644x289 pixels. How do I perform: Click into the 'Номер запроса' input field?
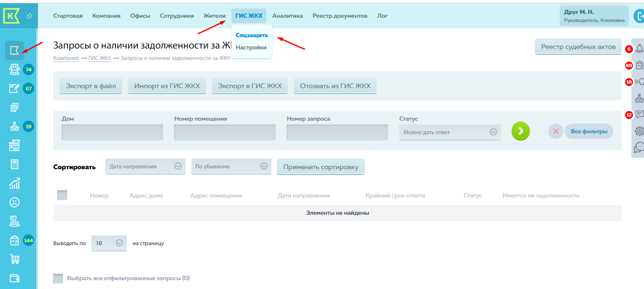point(337,132)
